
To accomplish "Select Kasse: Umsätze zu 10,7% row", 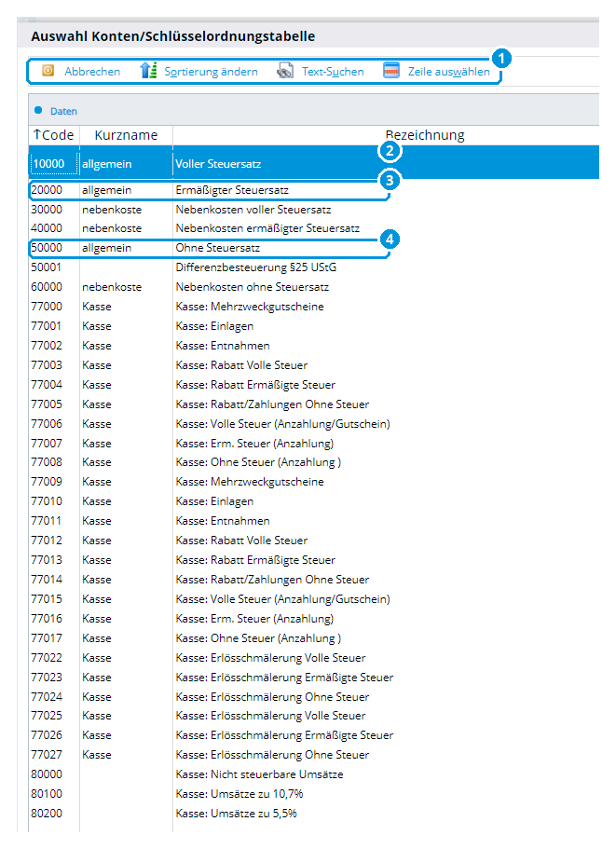I will [x=314, y=794].
